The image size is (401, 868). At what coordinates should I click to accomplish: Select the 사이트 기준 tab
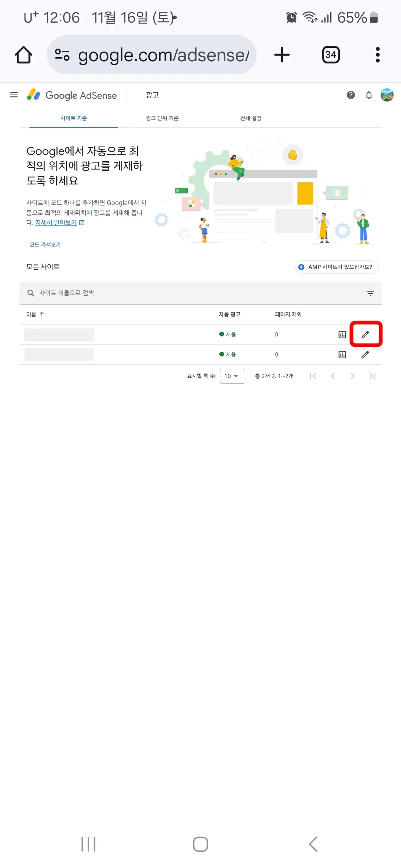coord(74,118)
